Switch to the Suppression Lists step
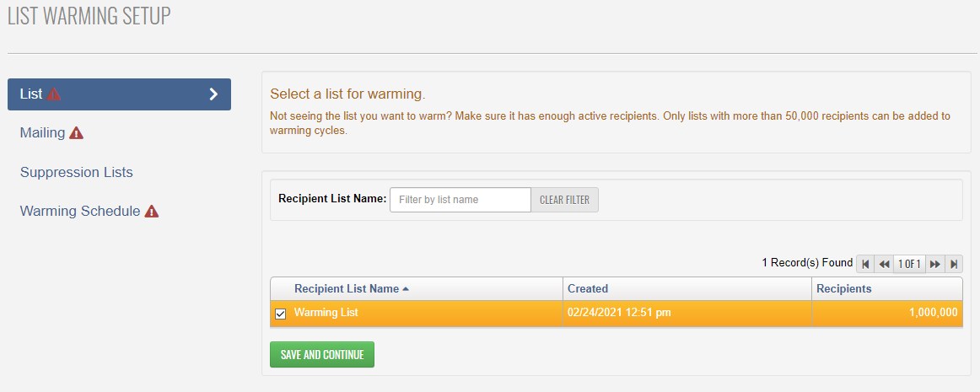The image size is (980, 392). (x=76, y=172)
